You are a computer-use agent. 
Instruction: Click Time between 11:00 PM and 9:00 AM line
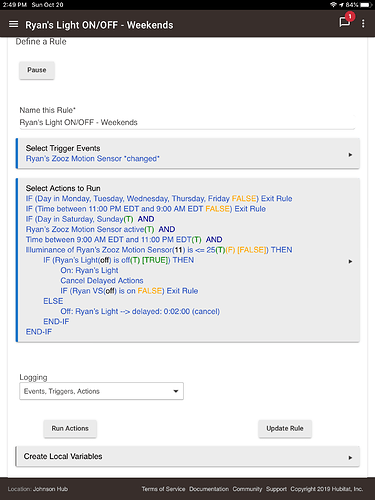146,209
